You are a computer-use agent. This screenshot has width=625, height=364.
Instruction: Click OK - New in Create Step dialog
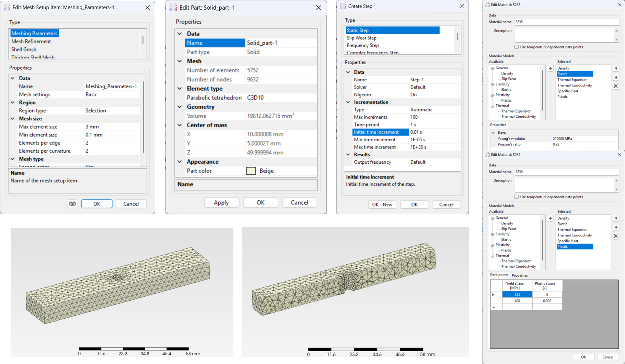[x=382, y=205]
